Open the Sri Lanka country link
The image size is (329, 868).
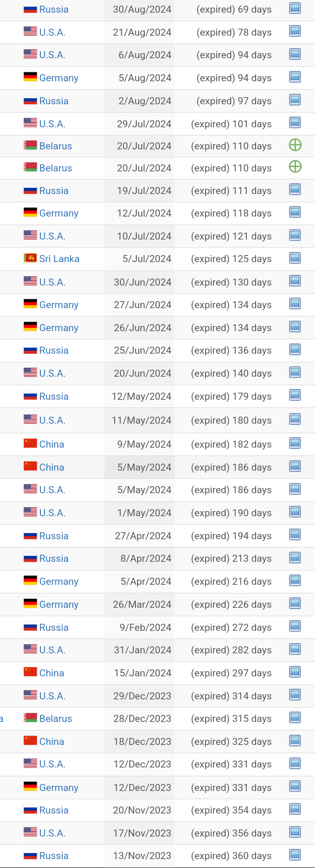pyautogui.click(x=59, y=259)
